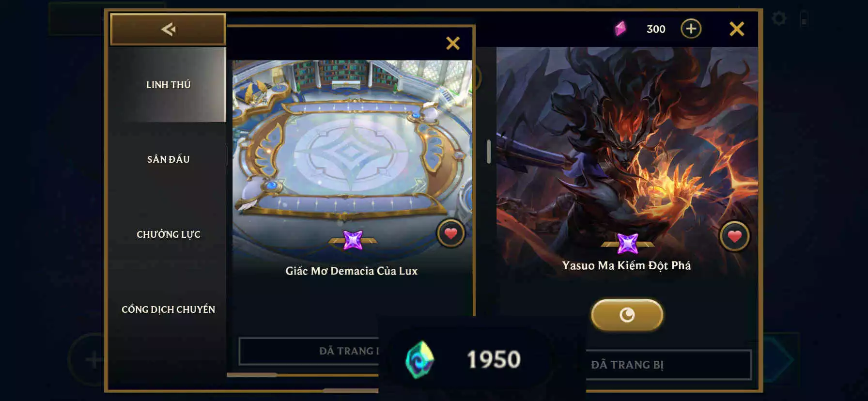Open the Linh Thú tab
868x401 pixels.
coord(168,85)
